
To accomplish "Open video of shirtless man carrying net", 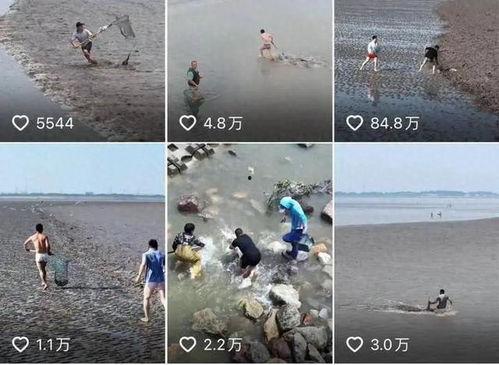I will tap(82, 253).
